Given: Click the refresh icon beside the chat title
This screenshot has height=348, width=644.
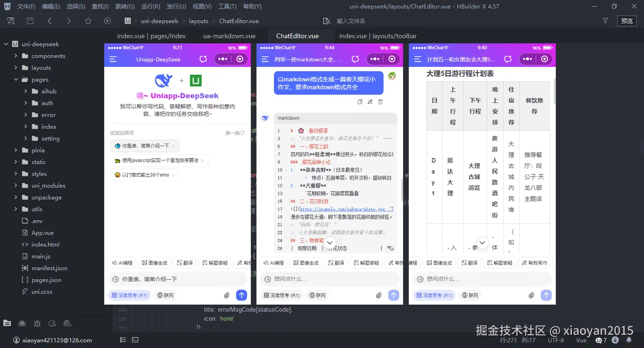Looking at the screenshot, I should point(203,59).
